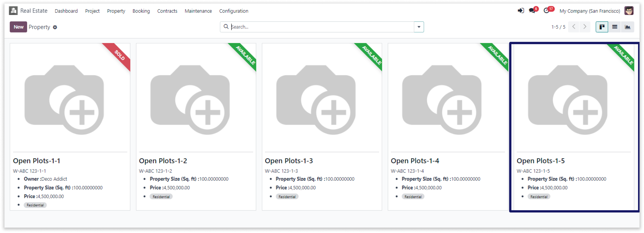Click the Price line on Open Plots-1-3
The height and width of the screenshot is (233, 644).
pyautogui.click(x=296, y=188)
